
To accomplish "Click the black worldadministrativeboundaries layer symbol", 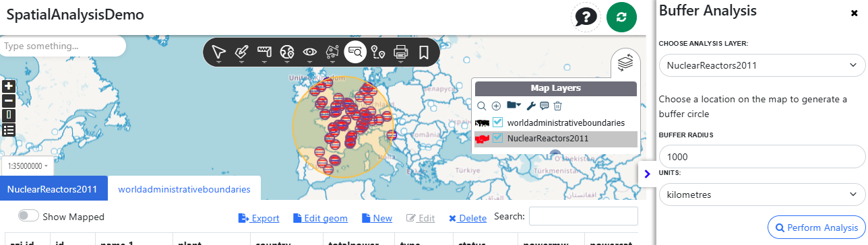I will 483,123.
